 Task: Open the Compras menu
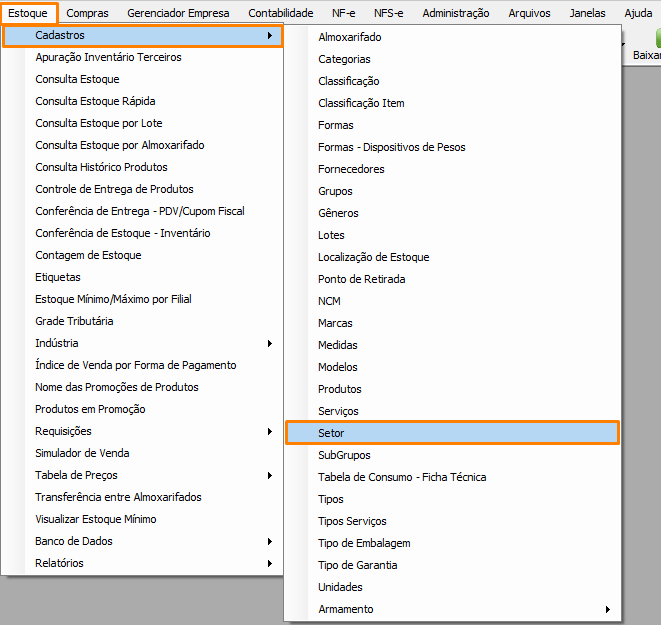pos(88,13)
